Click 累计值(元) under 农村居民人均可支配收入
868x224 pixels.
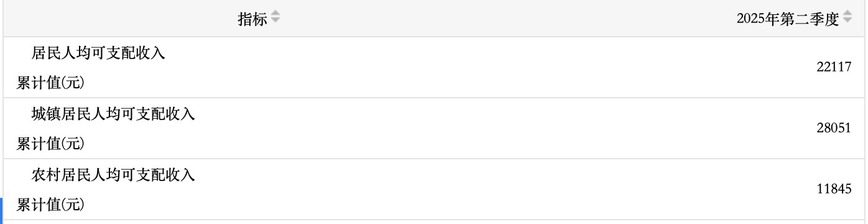(50, 204)
